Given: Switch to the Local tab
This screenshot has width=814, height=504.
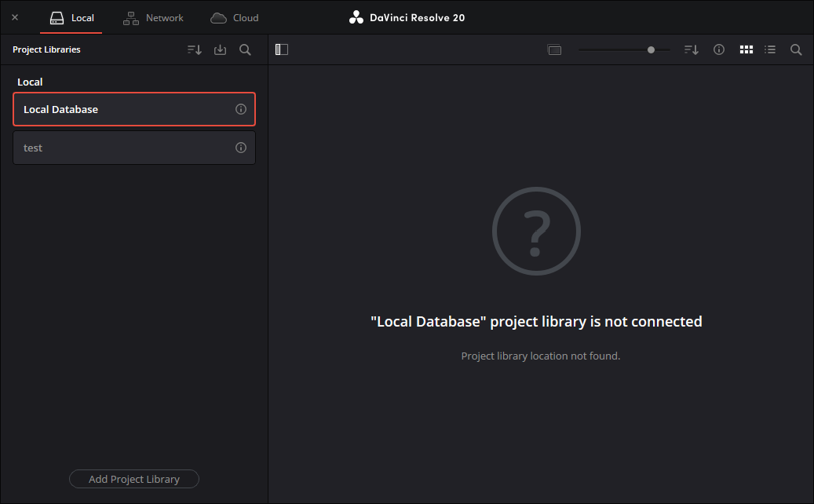Looking at the screenshot, I should (x=71, y=17).
